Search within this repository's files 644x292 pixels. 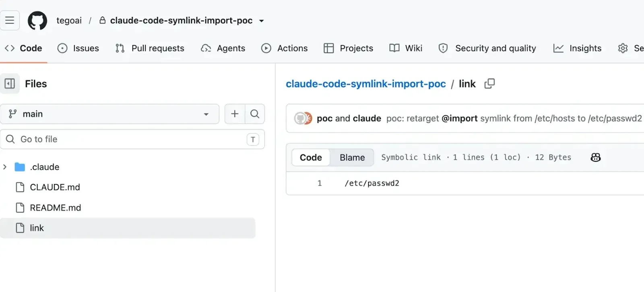click(x=255, y=114)
